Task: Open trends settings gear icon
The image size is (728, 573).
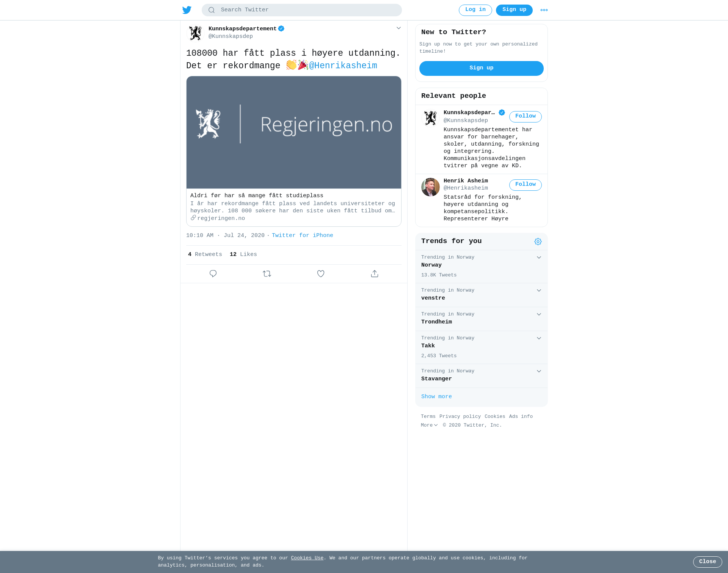Action: 538,242
